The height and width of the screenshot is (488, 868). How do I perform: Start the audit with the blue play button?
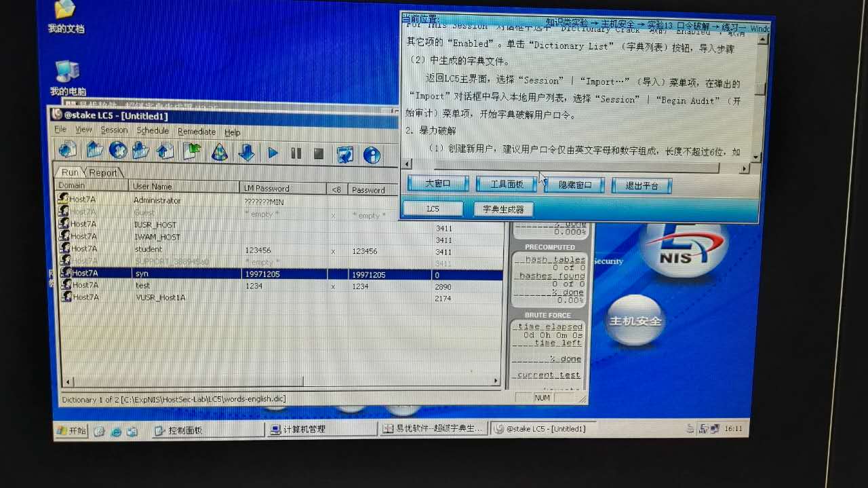click(x=273, y=153)
